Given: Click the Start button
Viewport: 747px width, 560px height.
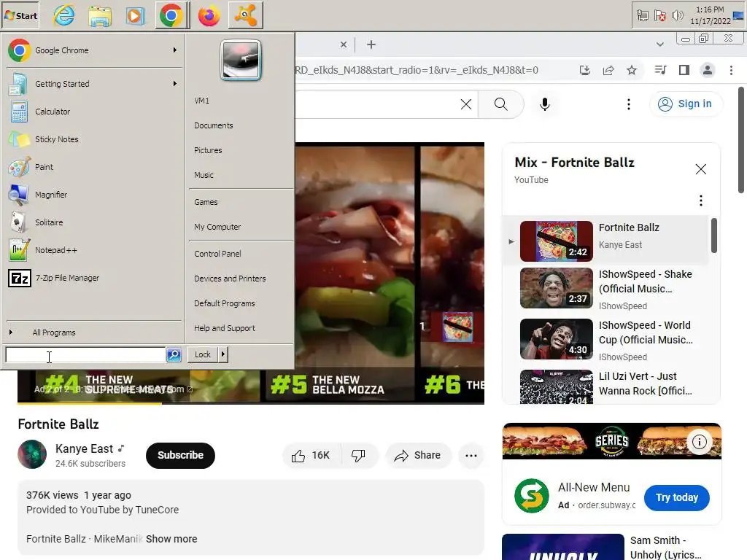Looking at the screenshot, I should point(20,16).
